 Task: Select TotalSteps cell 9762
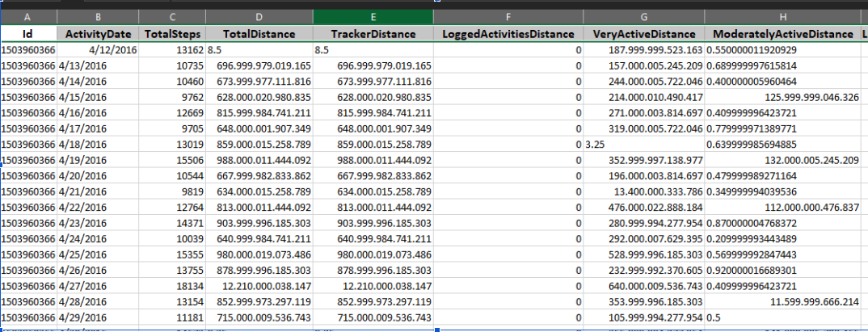click(172, 98)
